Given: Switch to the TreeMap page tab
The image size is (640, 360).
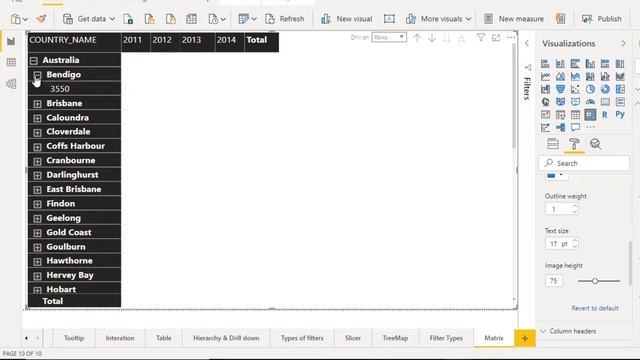Looking at the screenshot, I should 395,338.
